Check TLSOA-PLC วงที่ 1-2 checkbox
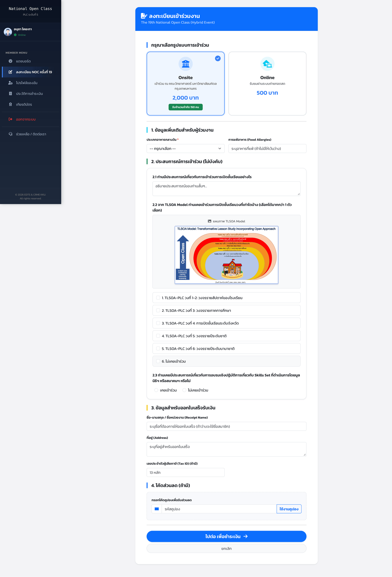 pyautogui.click(x=158, y=298)
